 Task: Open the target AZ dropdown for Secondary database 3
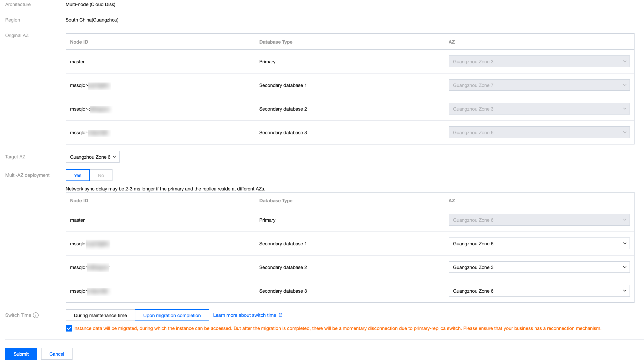[x=539, y=291]
